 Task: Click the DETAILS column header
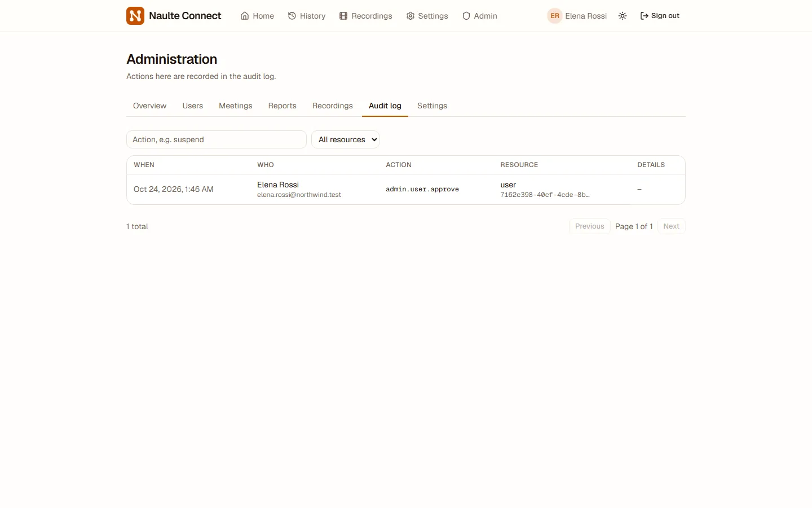point(651,165)
